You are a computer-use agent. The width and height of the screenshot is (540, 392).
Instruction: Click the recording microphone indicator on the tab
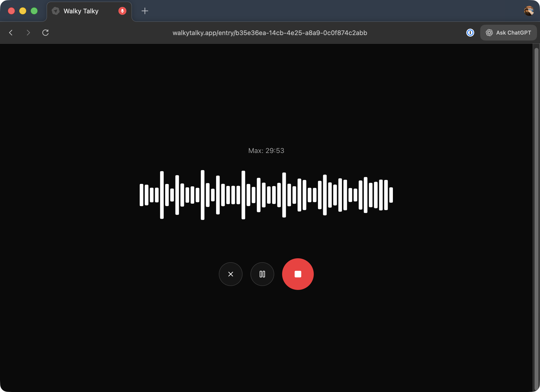pyautogui.click(x=122, y=11)
